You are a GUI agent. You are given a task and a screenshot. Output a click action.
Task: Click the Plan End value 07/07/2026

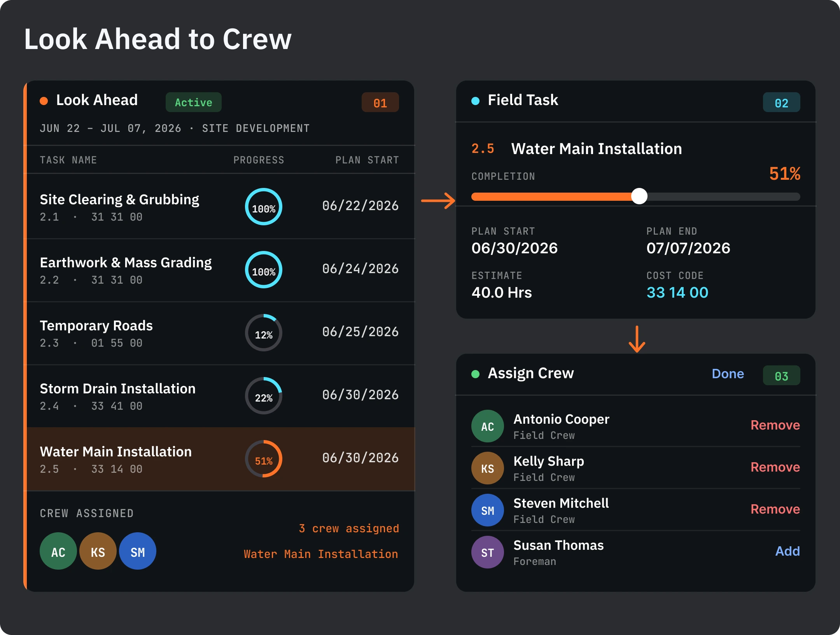coord(688,248)
